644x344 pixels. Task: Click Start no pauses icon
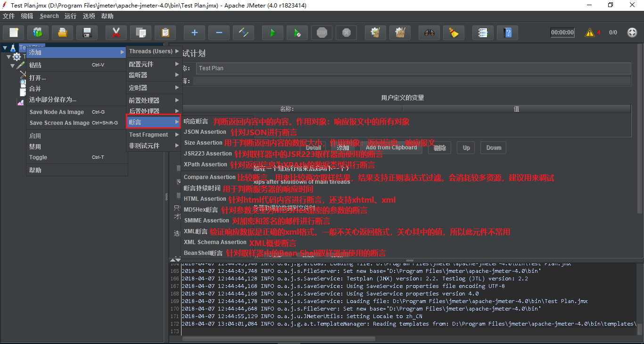(297, 33)
